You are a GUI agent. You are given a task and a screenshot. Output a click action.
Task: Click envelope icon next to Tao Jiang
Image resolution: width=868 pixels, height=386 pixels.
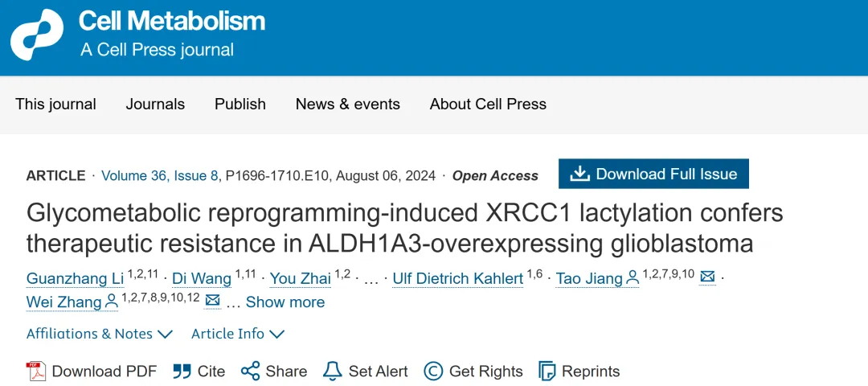[x=707, y=277]
